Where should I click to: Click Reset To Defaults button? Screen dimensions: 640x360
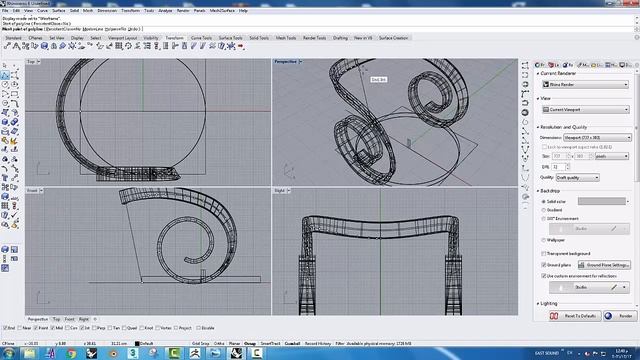click(574, 316)
